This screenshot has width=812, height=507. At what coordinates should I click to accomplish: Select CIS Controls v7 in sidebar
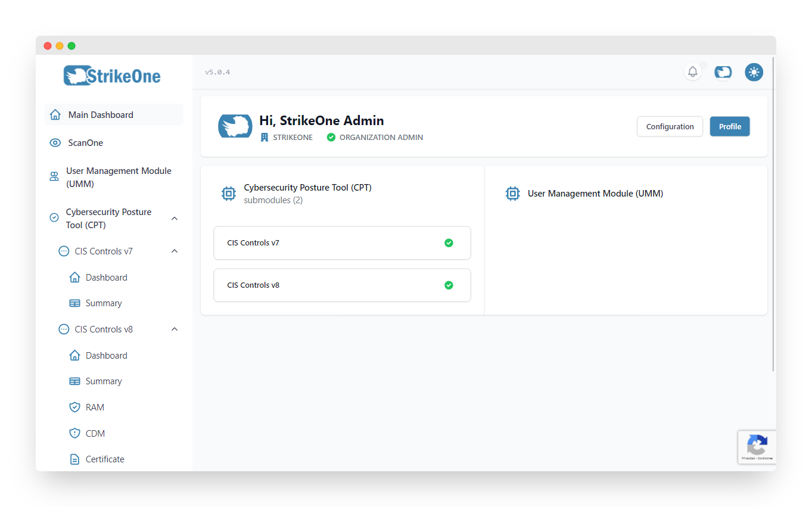(119, 251)
